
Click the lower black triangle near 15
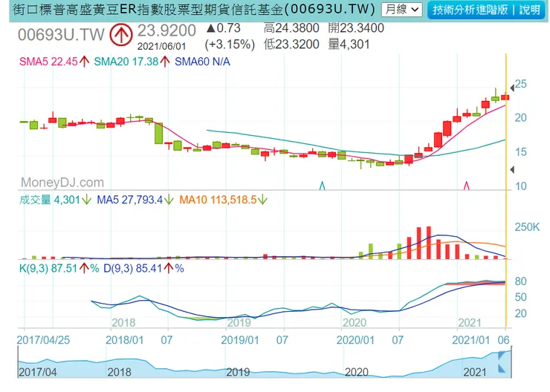513,169
